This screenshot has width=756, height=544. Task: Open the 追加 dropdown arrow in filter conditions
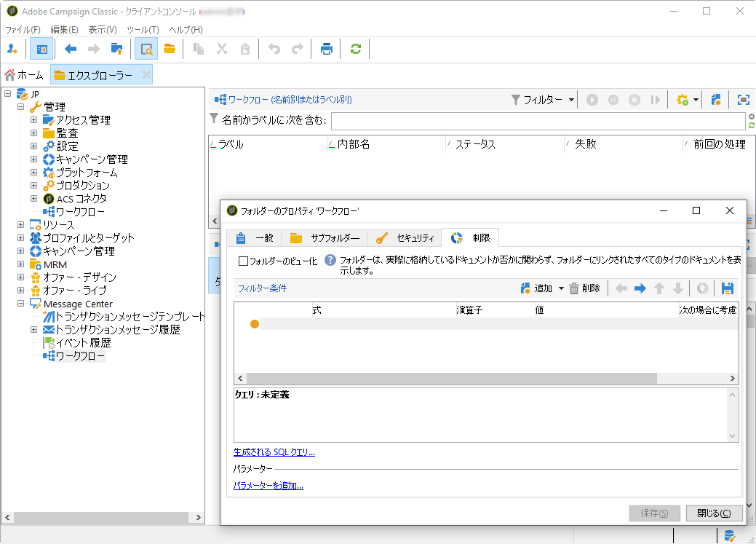click(x=561, y=288)
